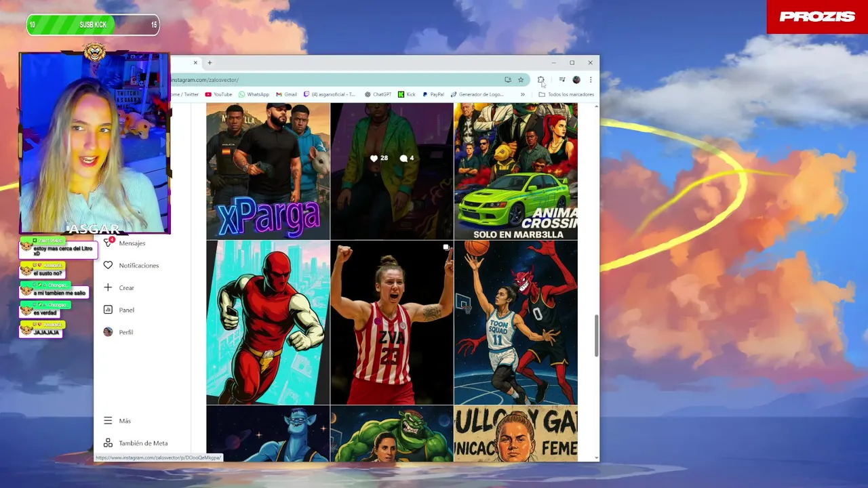The height and width of the screenshot is (488, 868).
Task: Open red superhero running post
Action: tap(268, 323)
